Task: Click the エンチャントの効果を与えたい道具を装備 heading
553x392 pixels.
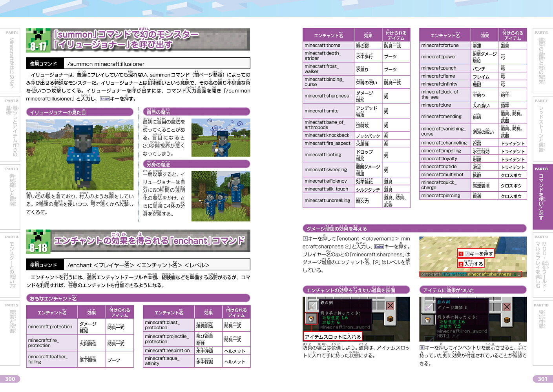Action: (356, 290)
